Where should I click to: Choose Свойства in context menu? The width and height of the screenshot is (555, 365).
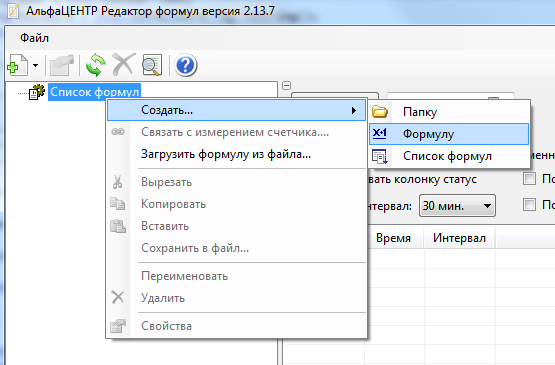click(x=236, y=326)
